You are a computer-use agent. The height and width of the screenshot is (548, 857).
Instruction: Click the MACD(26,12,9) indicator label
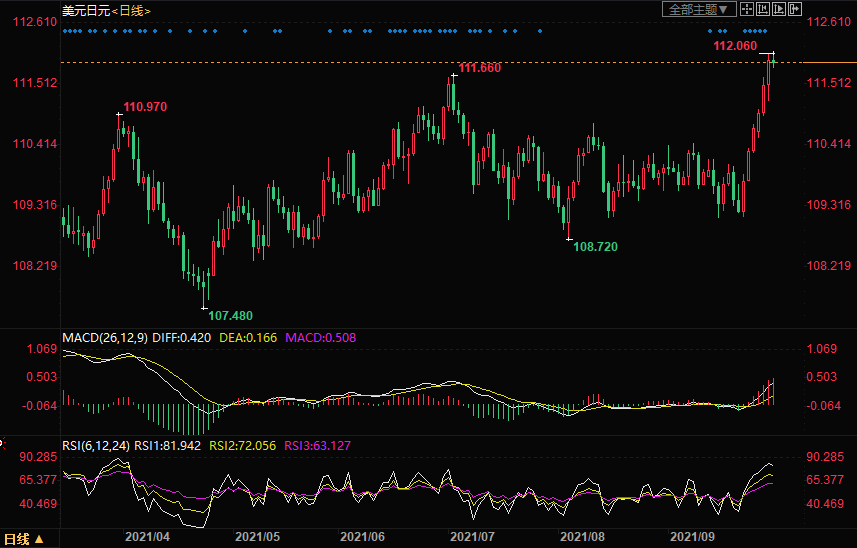[105, 338]
